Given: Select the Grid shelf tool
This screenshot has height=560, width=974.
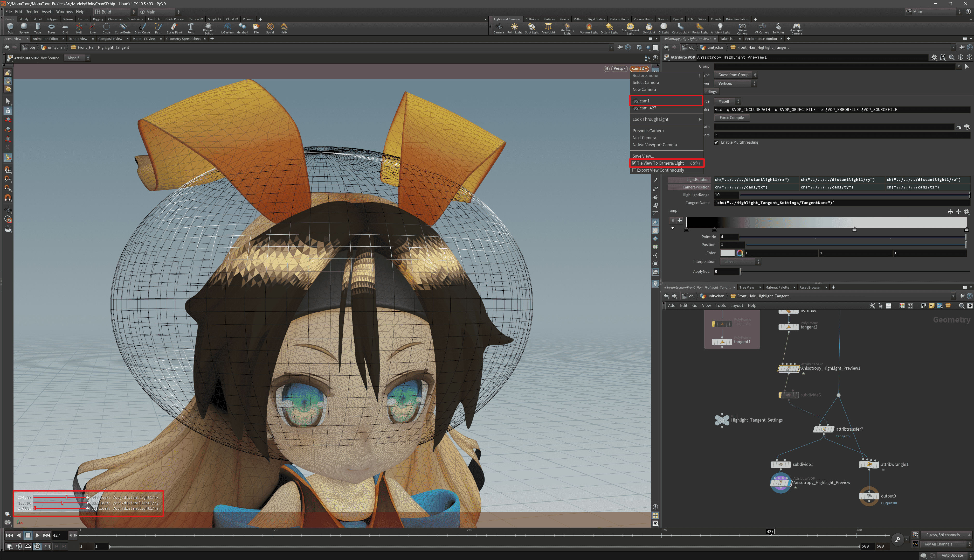Looking at the screenshot, I should (65, 28).
